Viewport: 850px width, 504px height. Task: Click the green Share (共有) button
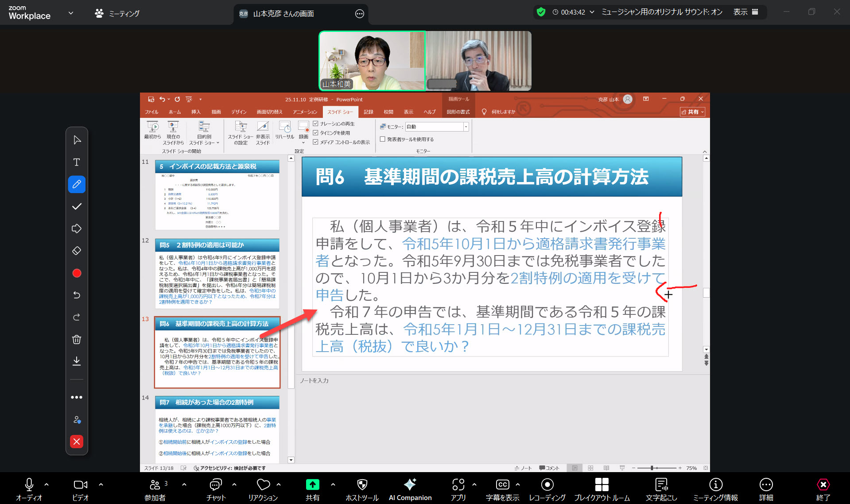click(312, 489)
